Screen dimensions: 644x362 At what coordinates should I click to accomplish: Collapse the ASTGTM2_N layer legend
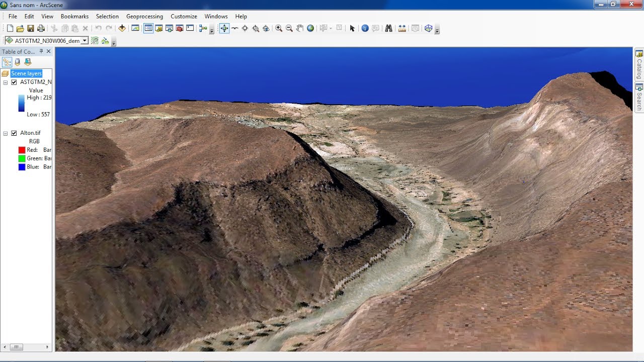tap(6, 82)
